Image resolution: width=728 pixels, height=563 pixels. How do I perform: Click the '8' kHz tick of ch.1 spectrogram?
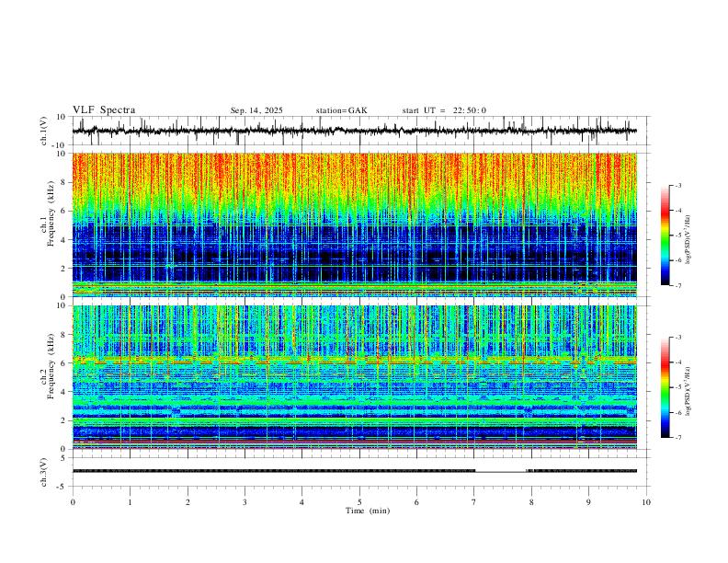(63, 182)
